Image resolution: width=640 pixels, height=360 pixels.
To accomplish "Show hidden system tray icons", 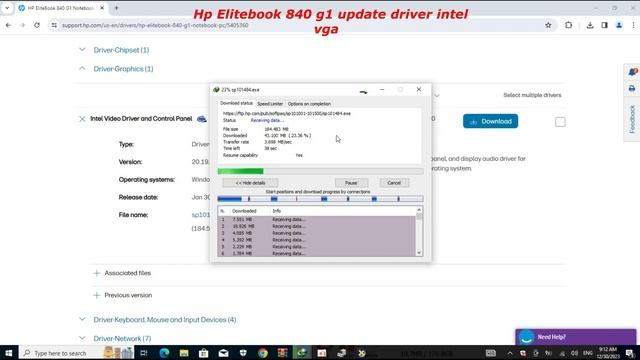I will coord(510,353).
